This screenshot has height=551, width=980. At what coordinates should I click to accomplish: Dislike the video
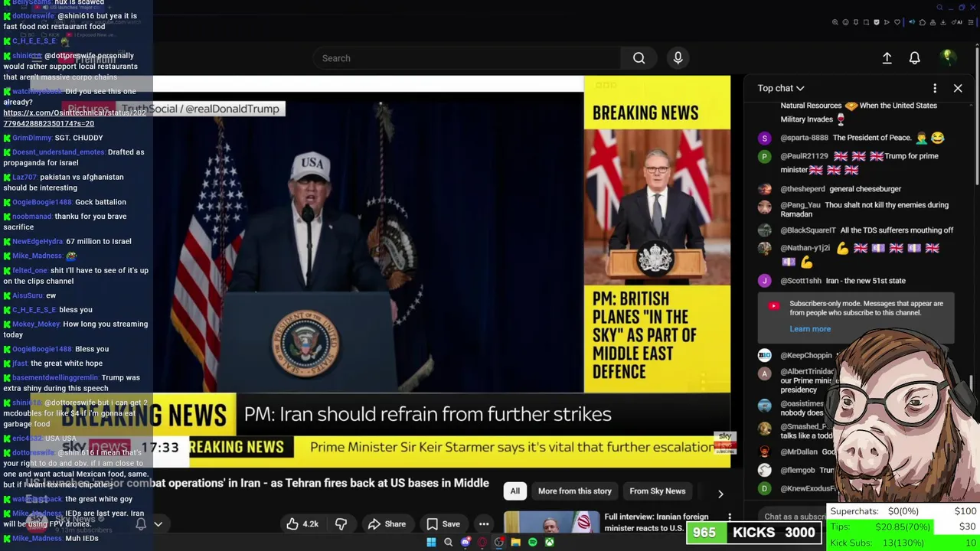341,524
